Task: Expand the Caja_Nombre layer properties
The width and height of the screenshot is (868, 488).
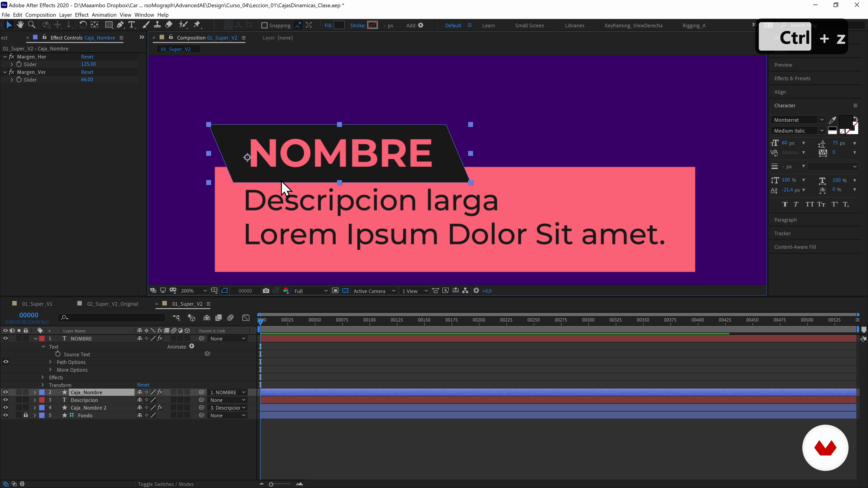Action: (x=35, y=392)
